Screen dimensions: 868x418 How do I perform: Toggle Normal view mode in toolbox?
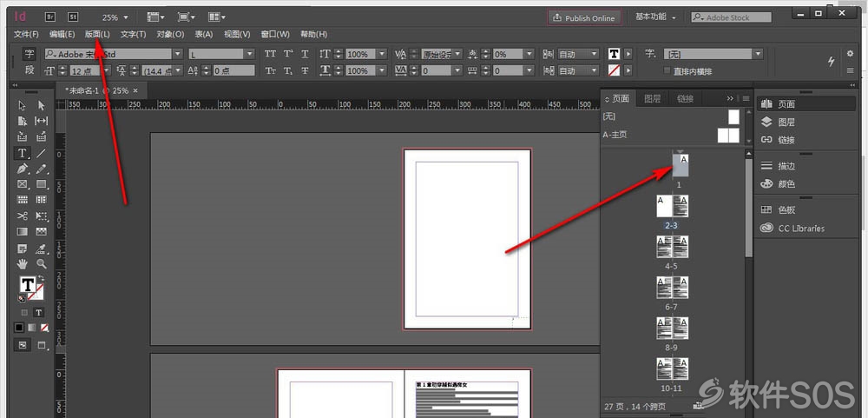pyautogui.click(x=23, y=345)
